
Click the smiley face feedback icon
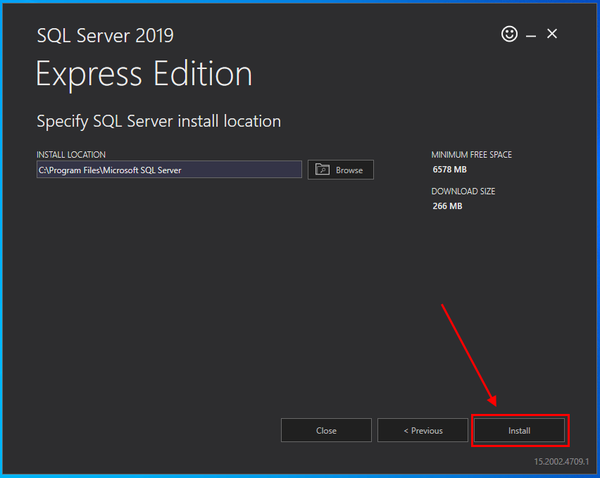coord(510,34)
